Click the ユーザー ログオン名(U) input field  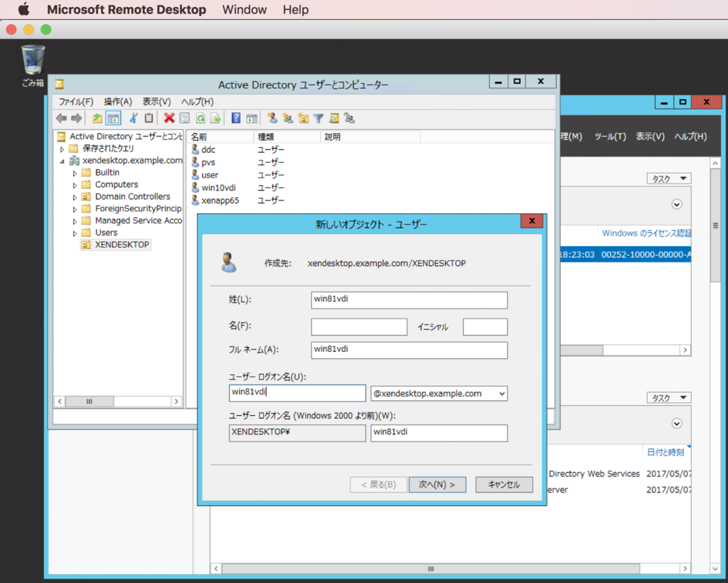click(297, 393)
